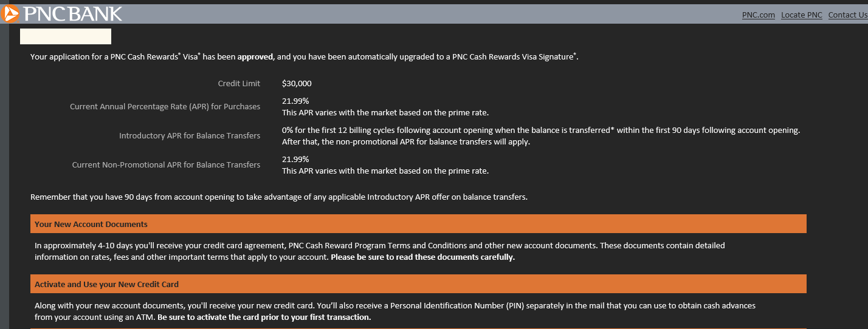The width and height of the screenshot is (868, 329).
Task: Click the Remember you have 90 days paragraph
Action: (280, 197)
